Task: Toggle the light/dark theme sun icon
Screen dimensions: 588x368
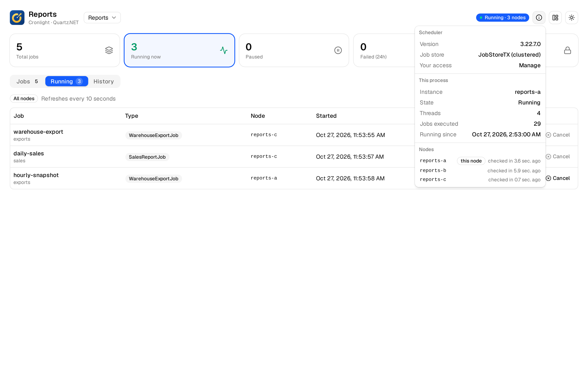Action: click(x=571, y=18)
